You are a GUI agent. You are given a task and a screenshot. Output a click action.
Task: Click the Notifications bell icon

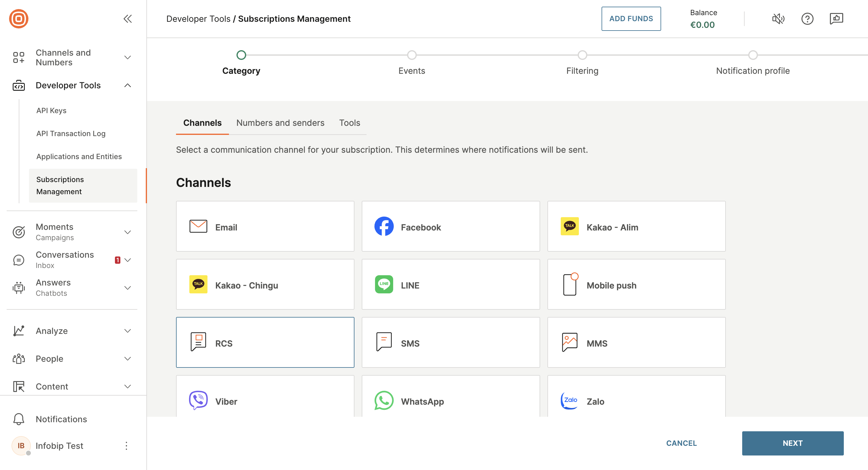[18, 419]
